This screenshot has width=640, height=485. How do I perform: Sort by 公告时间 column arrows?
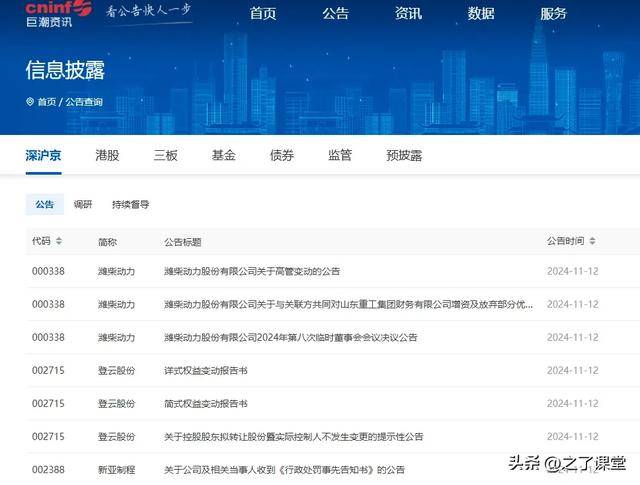[x=592, y=241]
